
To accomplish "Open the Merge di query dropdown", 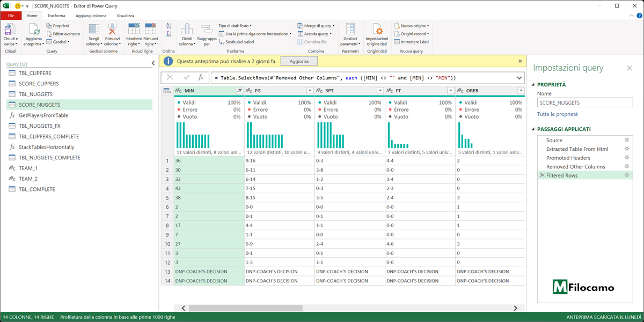I will pos(316,25).
